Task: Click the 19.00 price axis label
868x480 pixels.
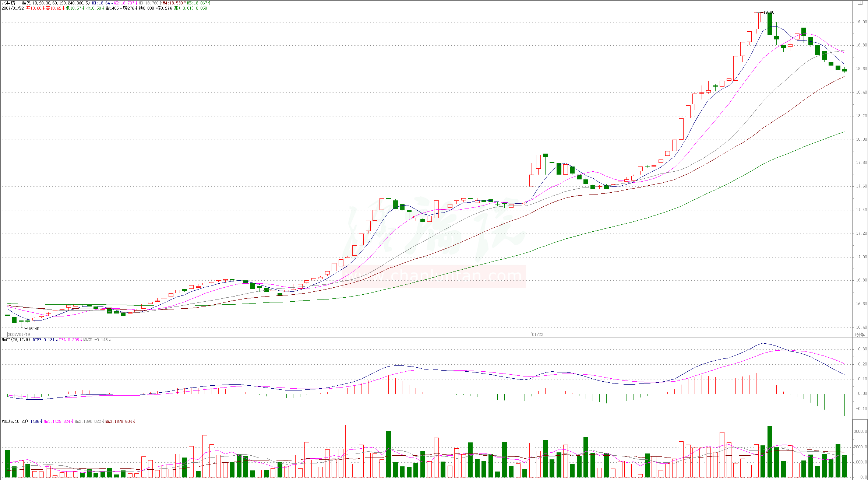Action: coord(861,22)
